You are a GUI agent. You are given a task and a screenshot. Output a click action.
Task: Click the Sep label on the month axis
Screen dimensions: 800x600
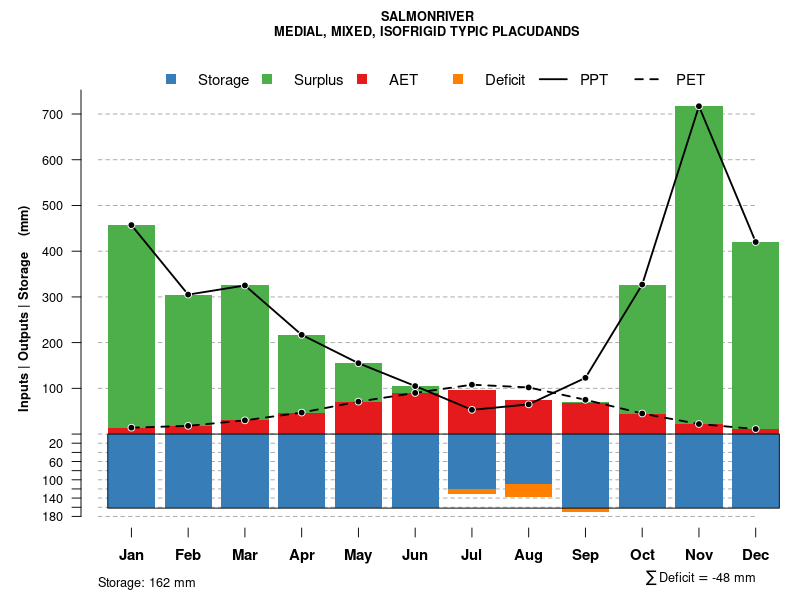(x=585, y=555)
